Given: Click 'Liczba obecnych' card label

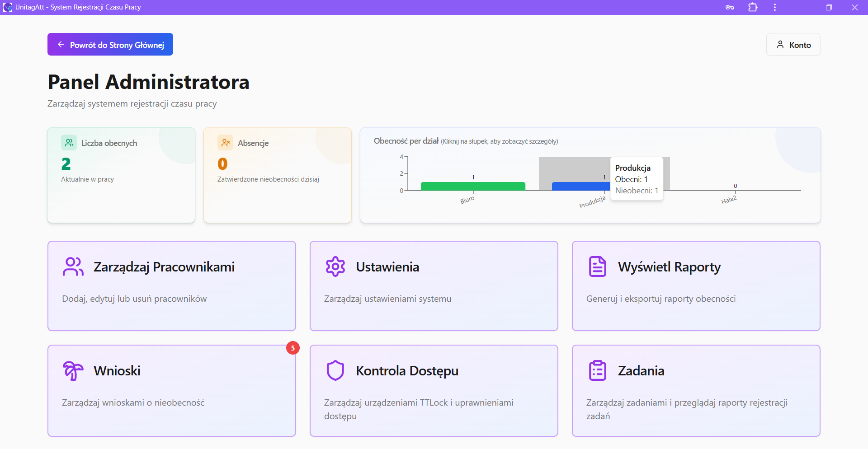Looking at the screenshot, I should pyautogui.click(x=109, y=143).
